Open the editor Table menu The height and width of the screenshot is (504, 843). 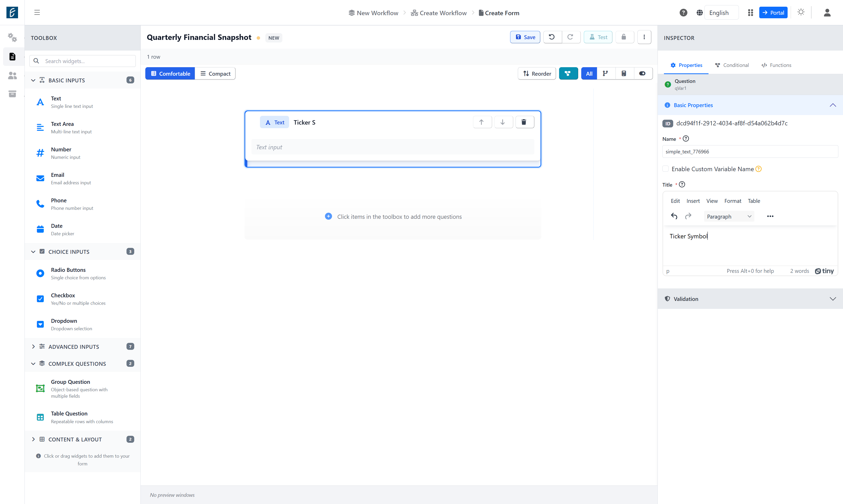tap(754, 201)
